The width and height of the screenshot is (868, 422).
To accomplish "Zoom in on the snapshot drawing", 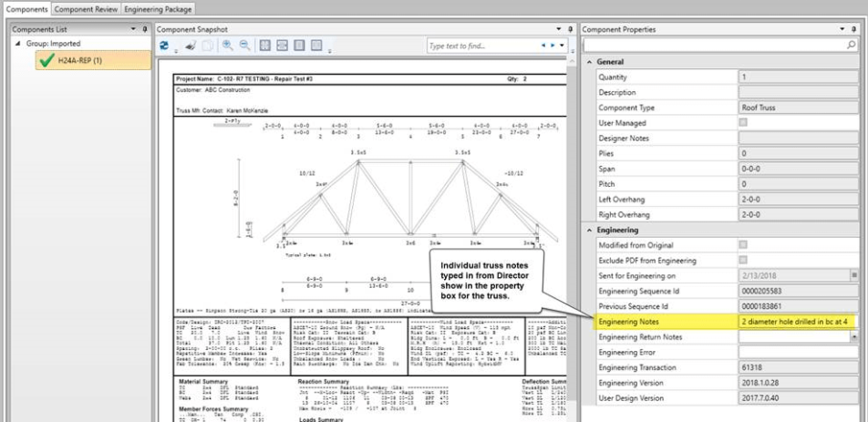I will [x=228, y=46].
